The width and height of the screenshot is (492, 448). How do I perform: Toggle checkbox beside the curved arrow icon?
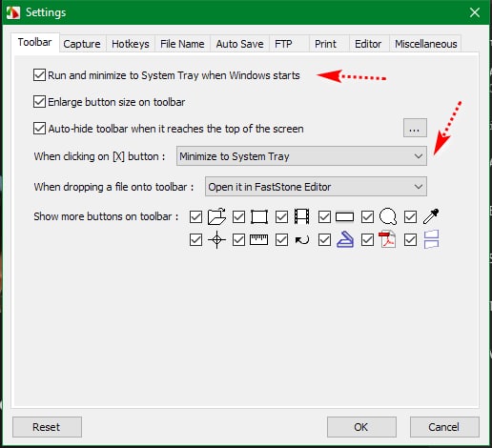[x=281, y=240]
